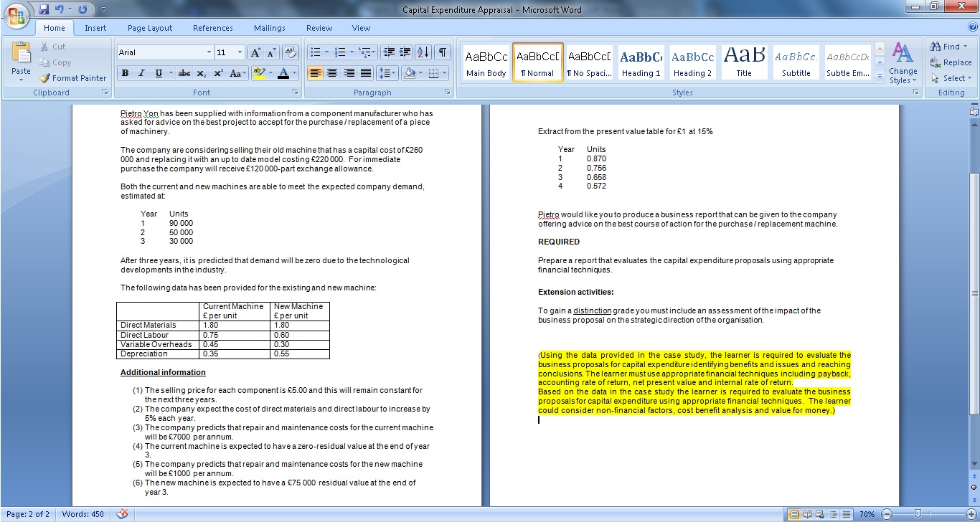The width and height of the screenshot is (980, 522).
Task: Click the Redo icon in title bar
Action: pos(83,9)
